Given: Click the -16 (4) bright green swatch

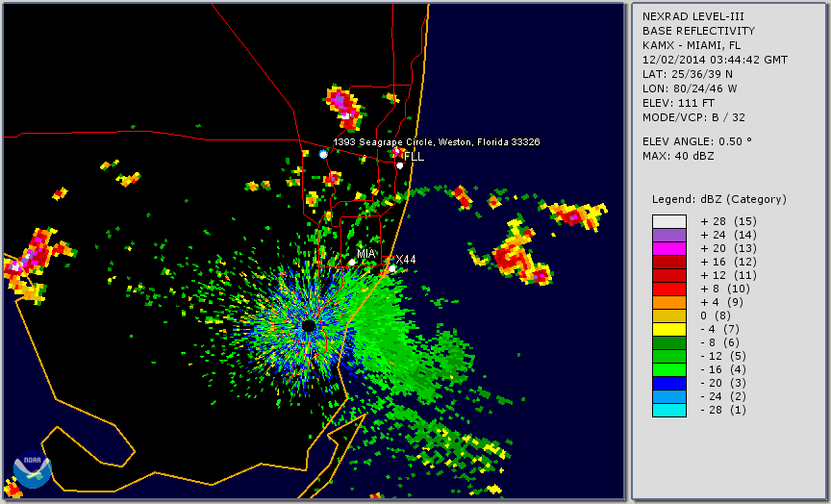Looking at the screenshot, I should pyautogui.click(x=668, y=370).
